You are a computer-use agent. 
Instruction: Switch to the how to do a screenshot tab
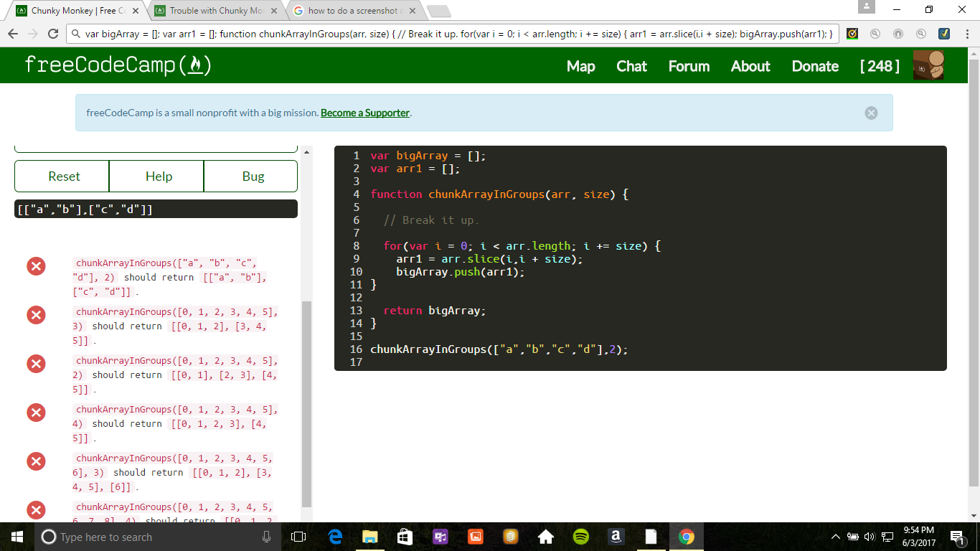(355, 11)
